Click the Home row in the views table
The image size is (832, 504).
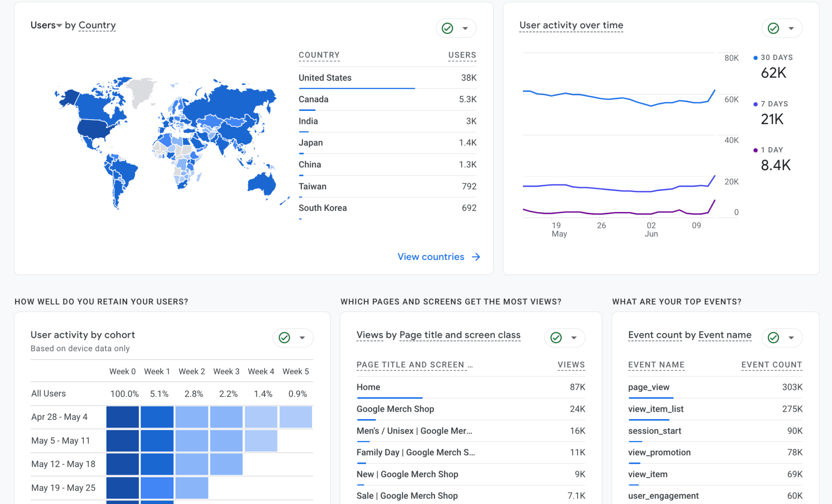click(x=368, y=387)
